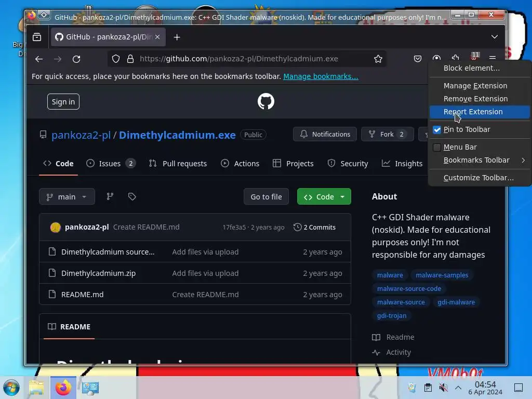
Task: Open the Dimethylcadmium source file
Action: tap(108, 252)
